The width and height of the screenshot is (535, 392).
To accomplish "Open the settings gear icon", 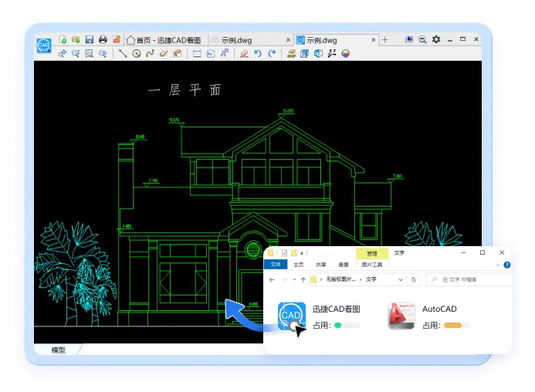I will tap(436, 39).
